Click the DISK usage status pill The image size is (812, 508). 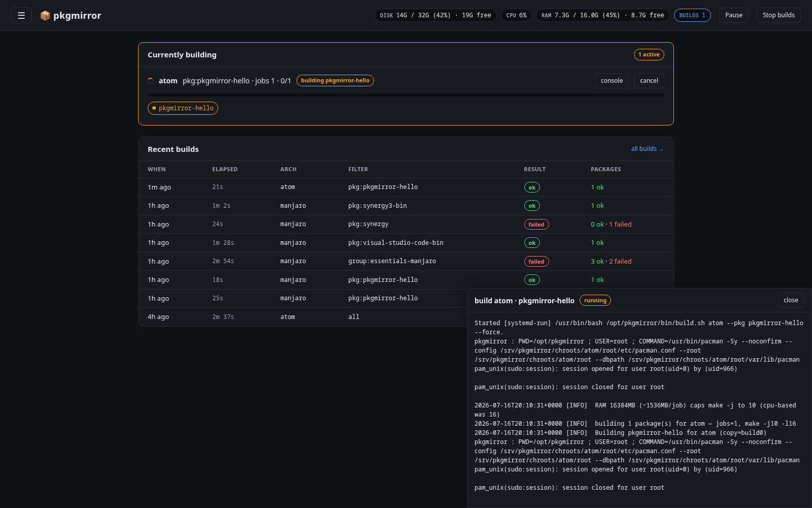click(x=435, y=15)
